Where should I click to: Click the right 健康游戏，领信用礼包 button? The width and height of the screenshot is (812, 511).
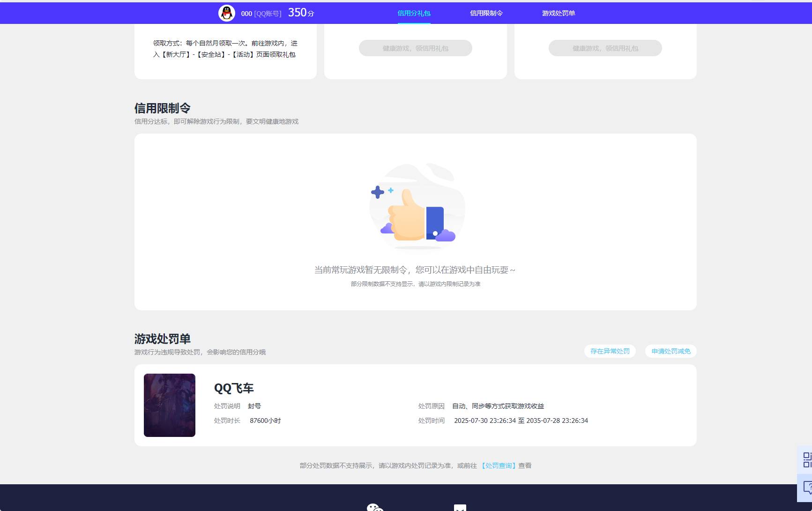point(605,48)
